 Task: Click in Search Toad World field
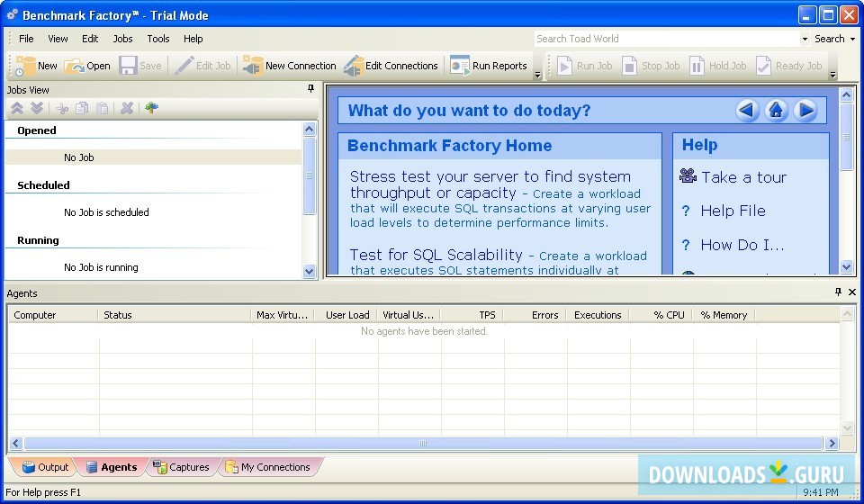coord(666,39)
